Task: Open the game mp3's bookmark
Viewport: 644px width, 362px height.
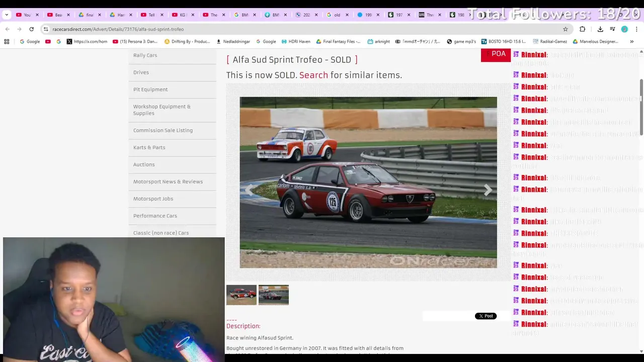Action: (x=461, y=42)
